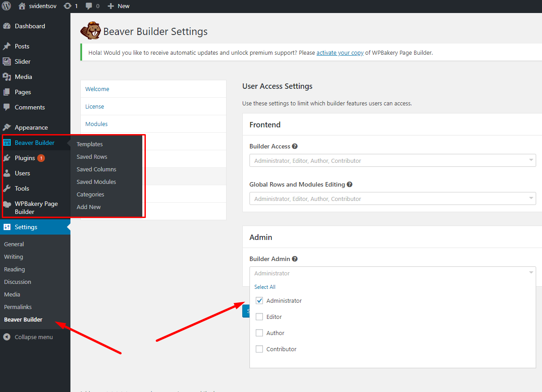Click the Settings sliders icon

tap(7, 227)
